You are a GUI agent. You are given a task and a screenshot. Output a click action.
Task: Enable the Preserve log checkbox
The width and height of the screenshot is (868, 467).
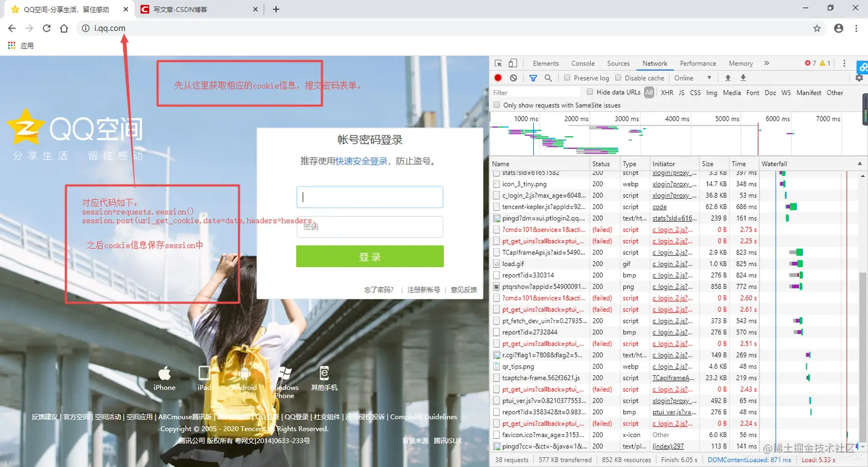[568, 78]
